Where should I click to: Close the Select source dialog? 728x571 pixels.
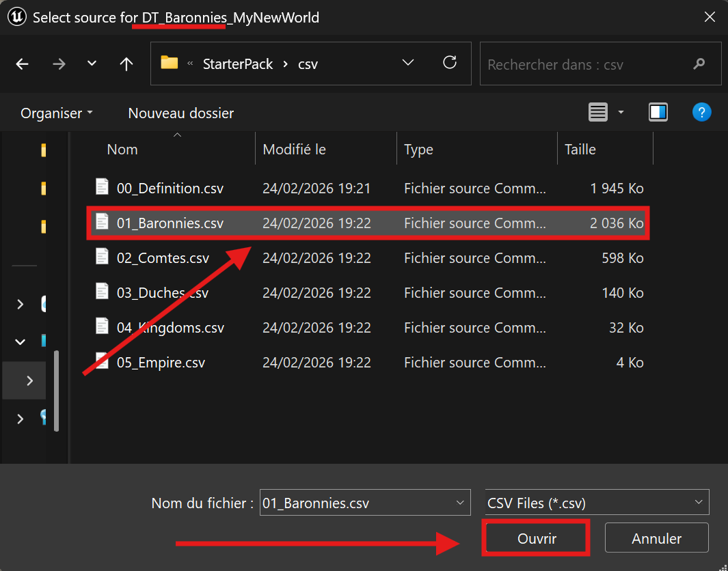(710, 17)
